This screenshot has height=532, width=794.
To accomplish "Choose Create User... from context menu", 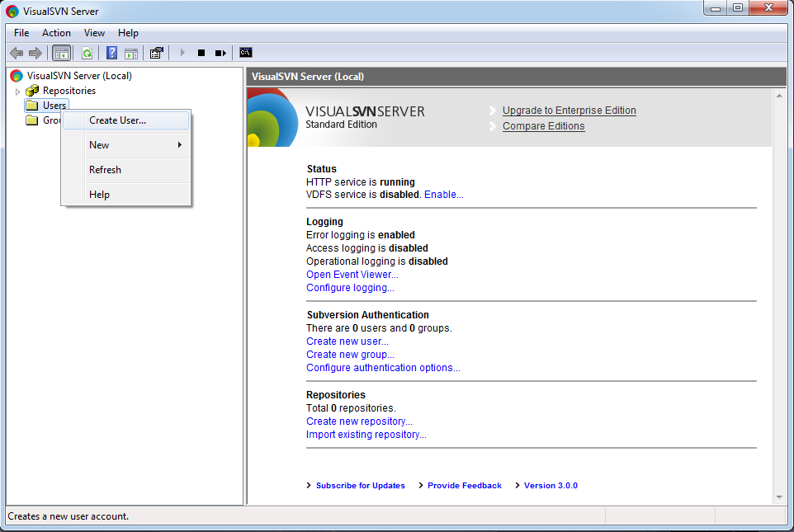I will tap(126, 120).
